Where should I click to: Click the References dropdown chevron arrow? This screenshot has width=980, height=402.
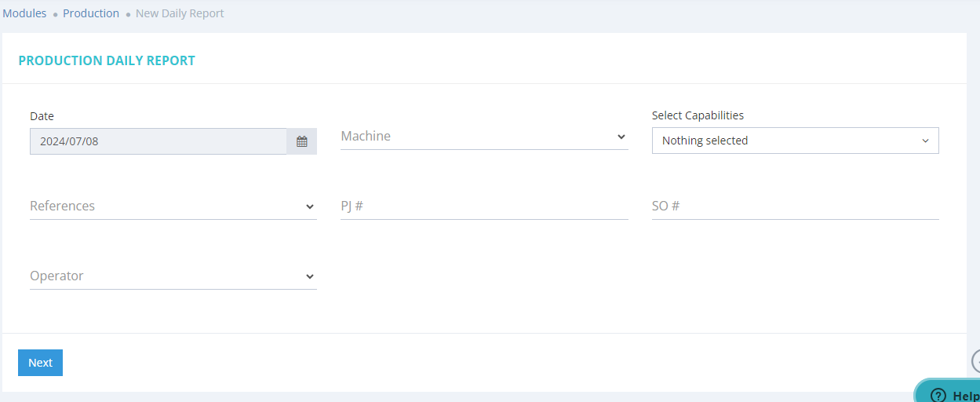[309, 206]
